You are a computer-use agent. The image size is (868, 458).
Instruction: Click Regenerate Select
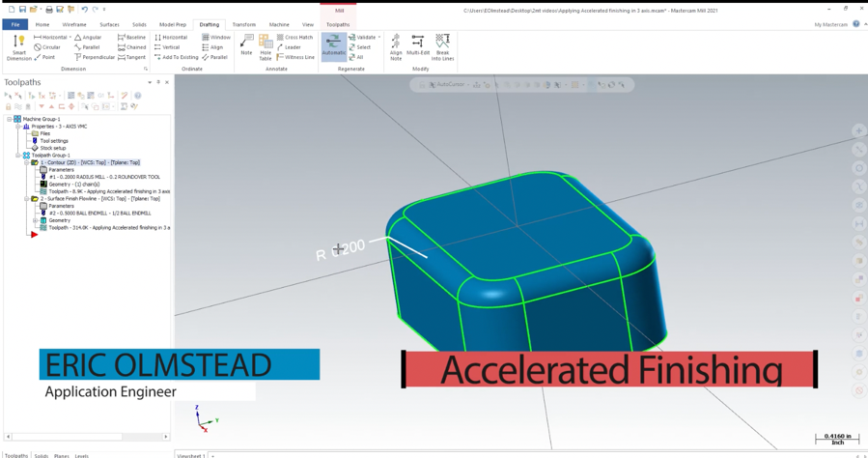click(x=359, y=47)
